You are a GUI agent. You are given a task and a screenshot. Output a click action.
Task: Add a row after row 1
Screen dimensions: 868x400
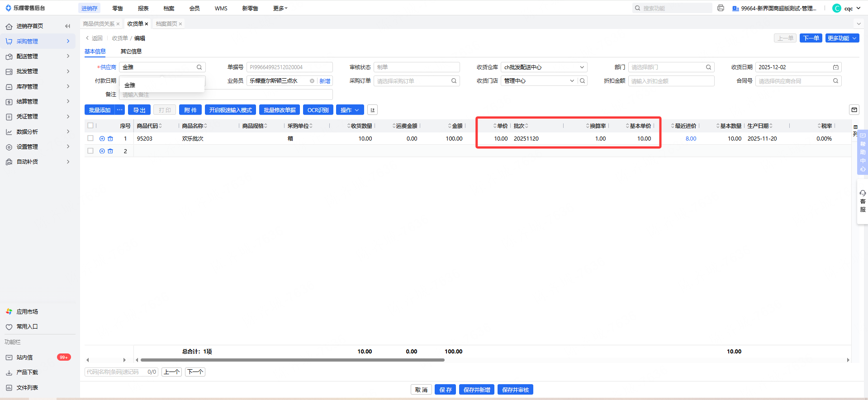pyautogui.click(x=102, y=139)
